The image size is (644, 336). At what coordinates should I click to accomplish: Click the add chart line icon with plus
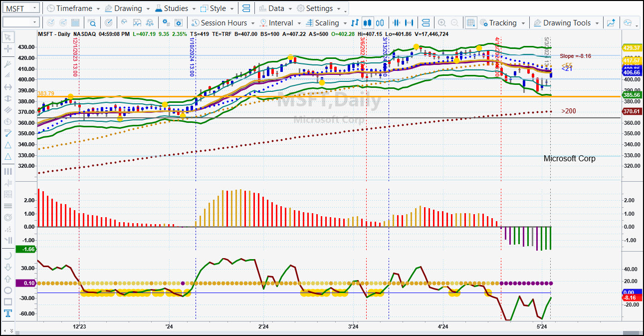[611, 23]
